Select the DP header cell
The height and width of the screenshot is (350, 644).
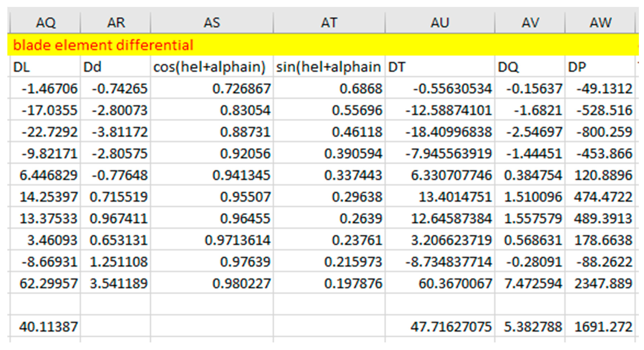click(600, 67)
